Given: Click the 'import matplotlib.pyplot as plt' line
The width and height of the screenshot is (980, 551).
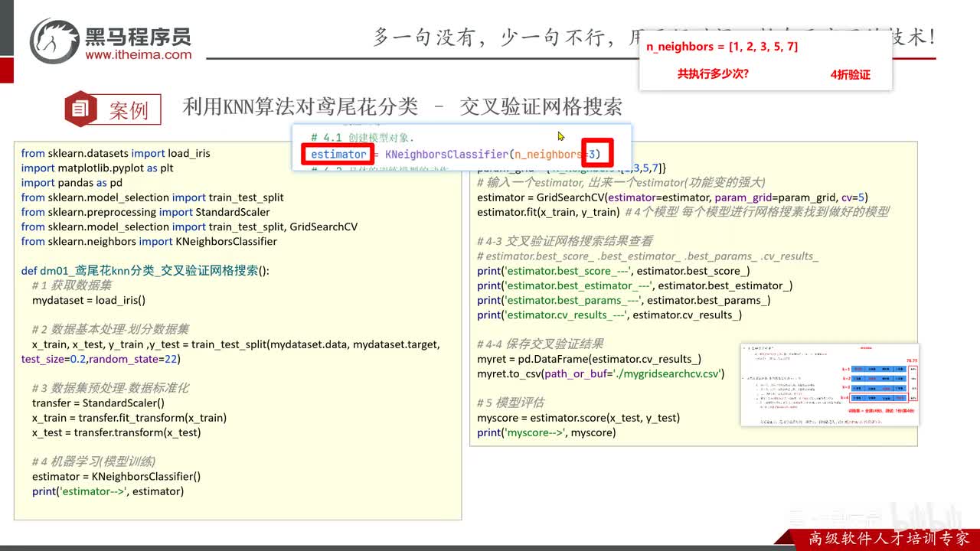Looking at the screenshot, I should click(x=97, y=168).
